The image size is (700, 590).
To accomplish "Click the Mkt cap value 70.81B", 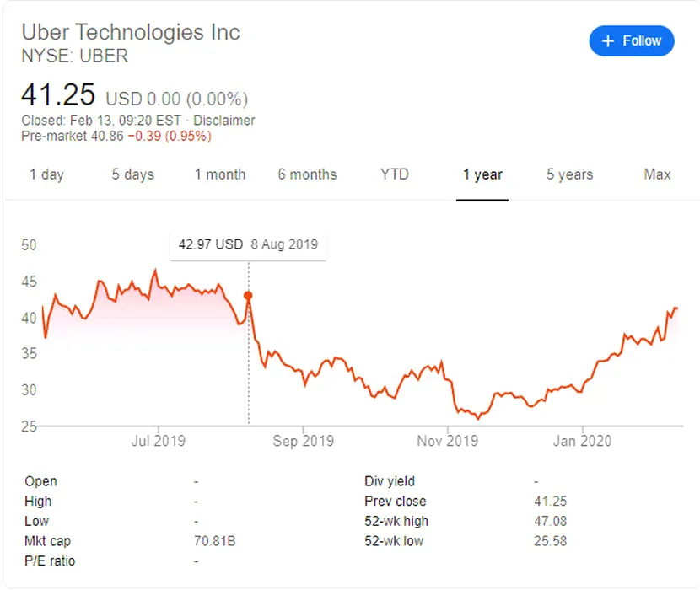I will [215, 541].
